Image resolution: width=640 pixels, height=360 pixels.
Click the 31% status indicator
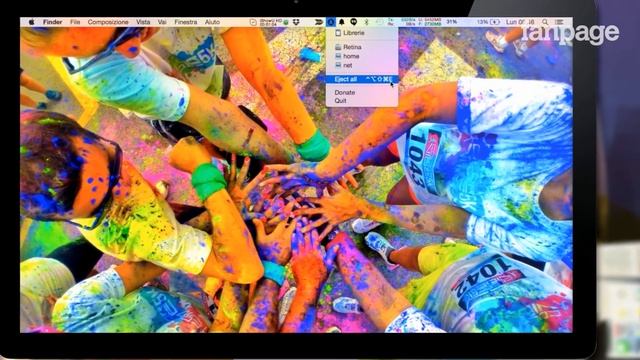coord(452,22)
